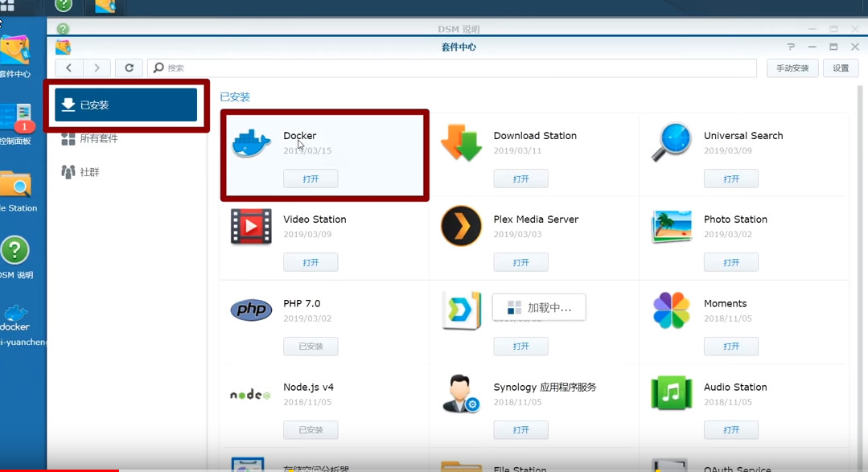Viewport: 868px width, 472px height.
Task: Click the Video Station title text
Action: pyautogui.click(x=315, y=220)
